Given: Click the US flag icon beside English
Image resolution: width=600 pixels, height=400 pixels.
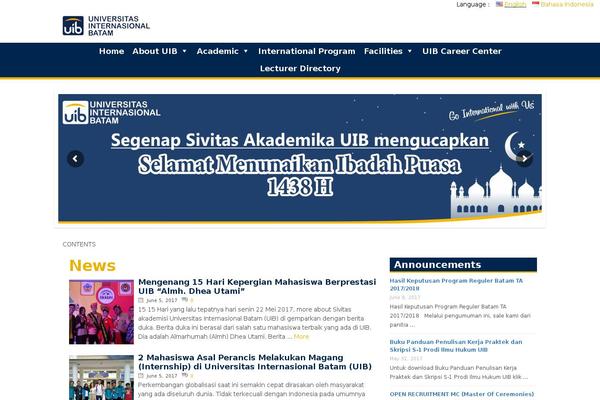Looking at the screenshot, I should pyautogui.click(x=499, y=4).
